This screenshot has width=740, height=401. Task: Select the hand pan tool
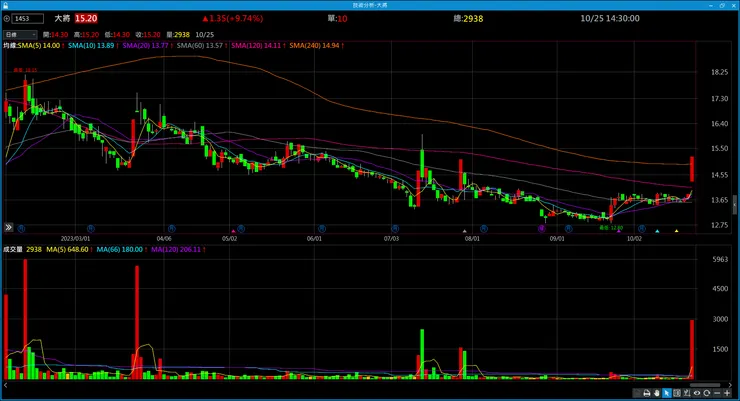656,393
